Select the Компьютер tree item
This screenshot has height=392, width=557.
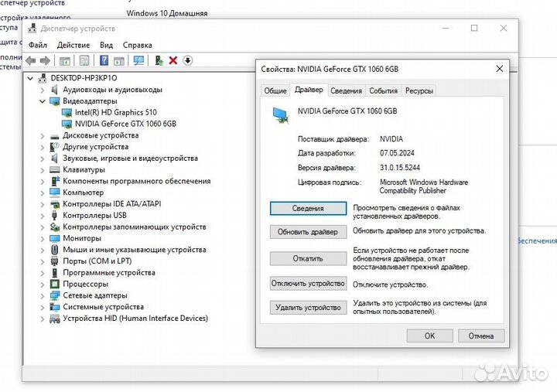(x=83, y=193)
